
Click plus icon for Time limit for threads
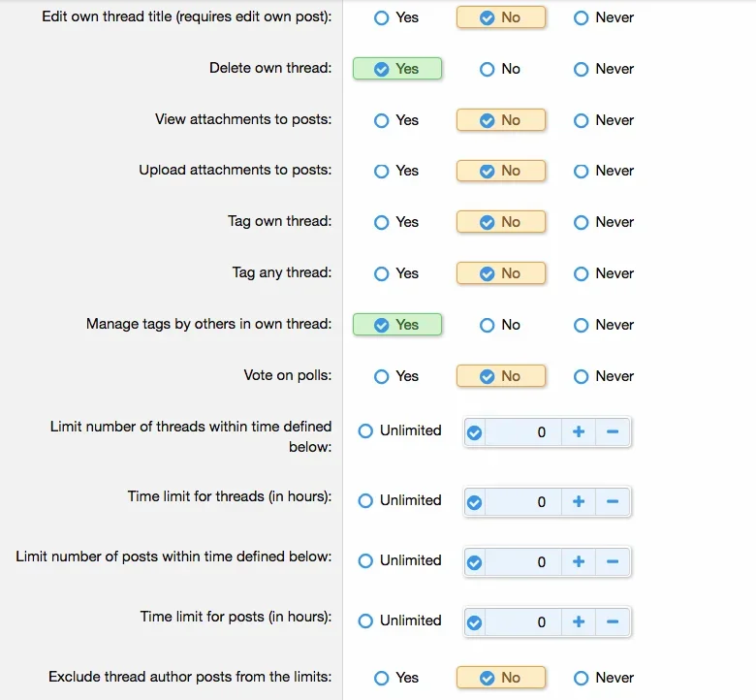coord(579,501)
